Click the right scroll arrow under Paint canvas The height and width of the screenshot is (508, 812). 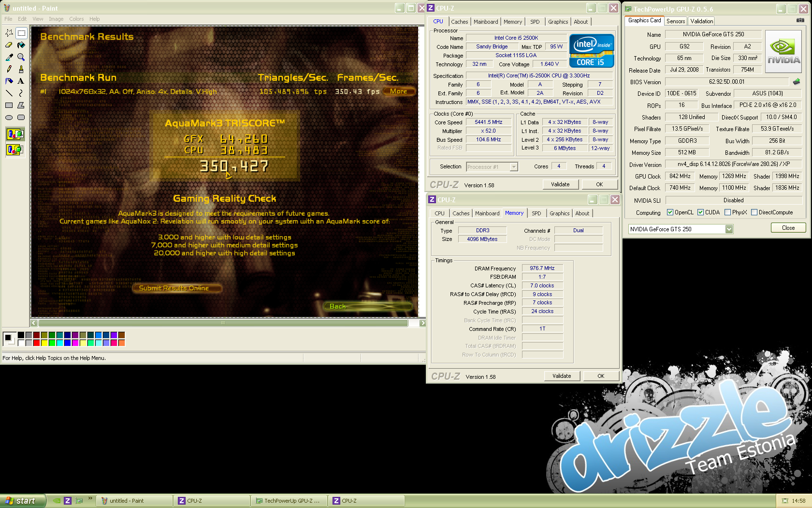pos(422,323)
